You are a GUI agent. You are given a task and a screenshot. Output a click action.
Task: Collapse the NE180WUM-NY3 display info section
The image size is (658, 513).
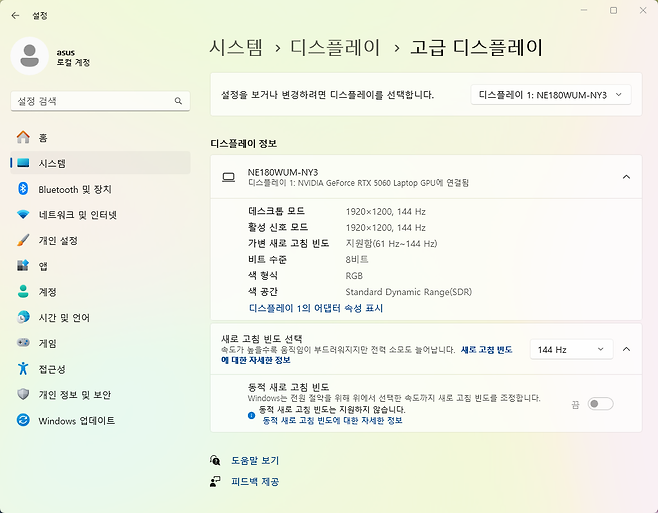pyautogui.click(x=626, y=177)
